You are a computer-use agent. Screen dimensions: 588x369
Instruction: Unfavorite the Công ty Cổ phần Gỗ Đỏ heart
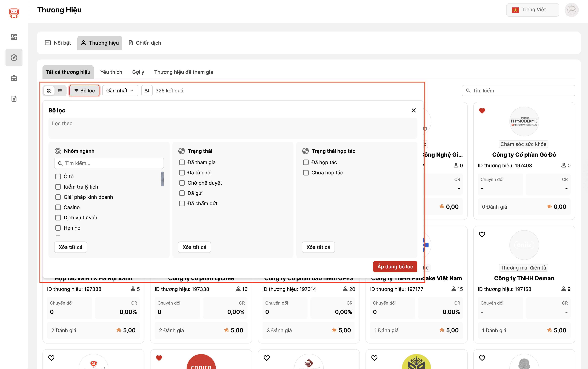tap(482, 111)
